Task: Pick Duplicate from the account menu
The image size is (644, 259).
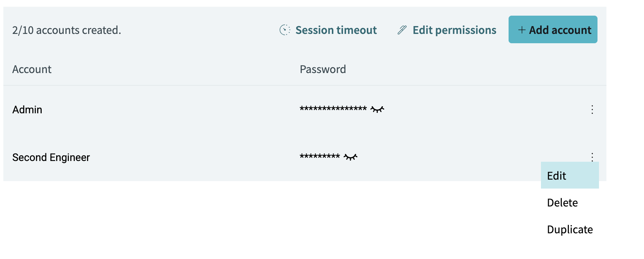Action: click(570, 229)
